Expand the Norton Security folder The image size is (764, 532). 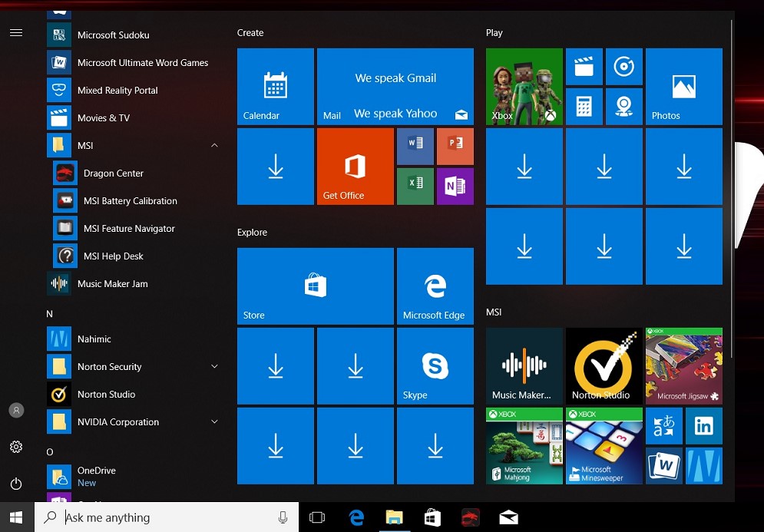click(214, 367)
